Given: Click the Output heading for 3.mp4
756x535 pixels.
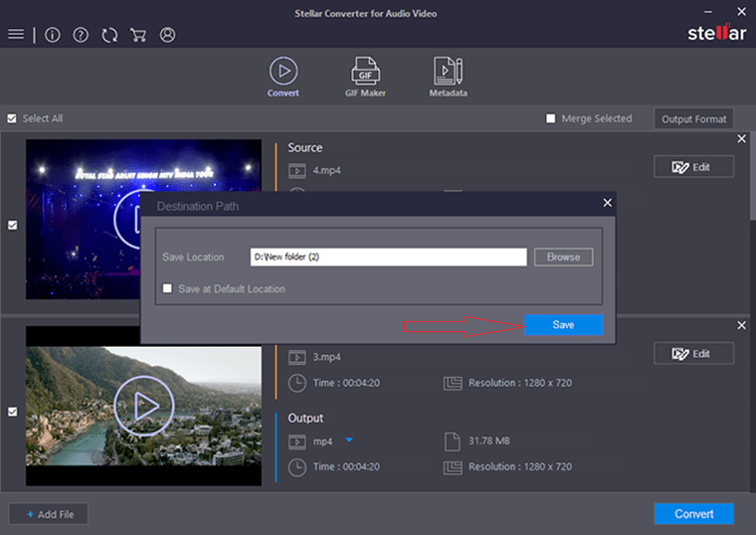Looking at the screenshot, I should pyautogui.click(x=305, y=418).
